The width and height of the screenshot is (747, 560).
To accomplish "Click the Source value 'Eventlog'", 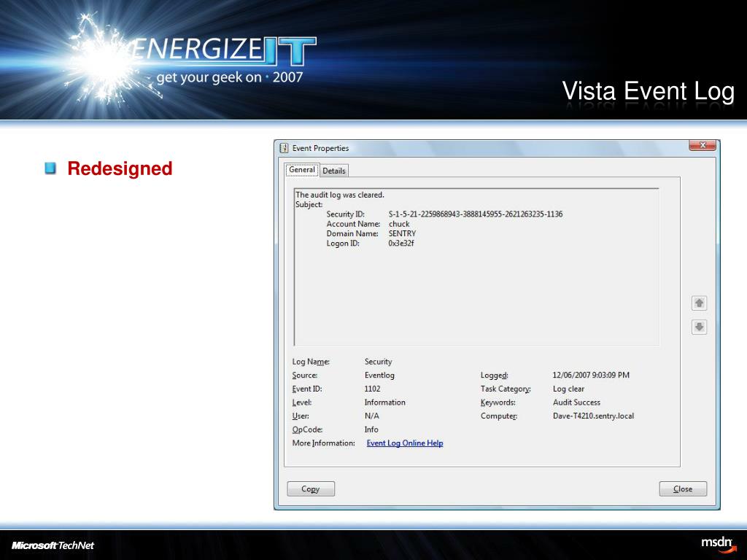I will (x=379, y=376).
